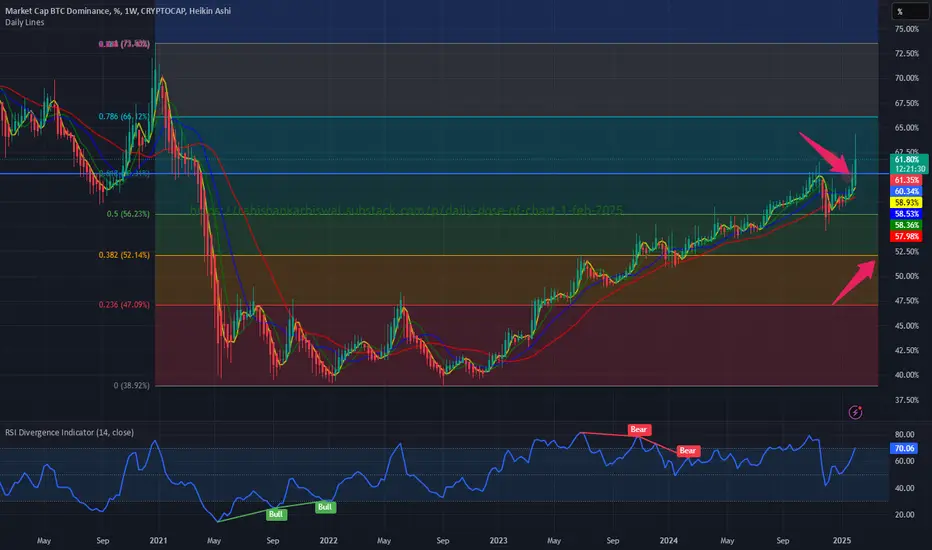Click the Bull label ending the green divergence line
The image size is (932, 550).
[325, 507]
